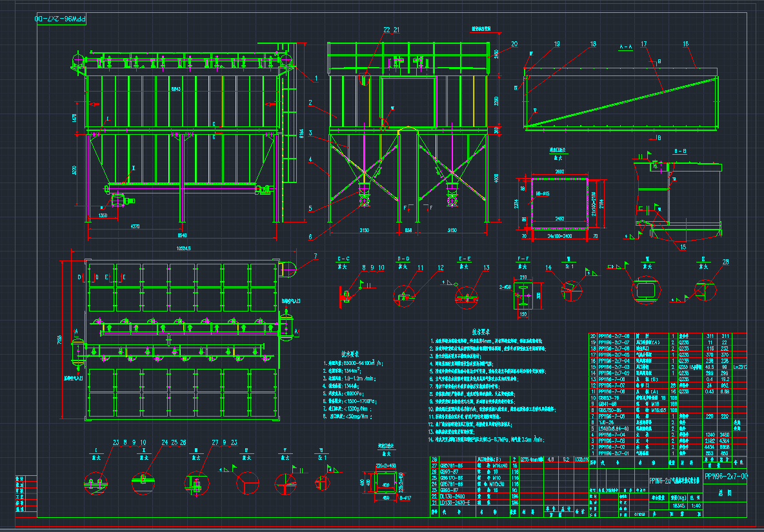Click the 98-Φ15 hole callout on the flange detail

click(x=543, y=193)
